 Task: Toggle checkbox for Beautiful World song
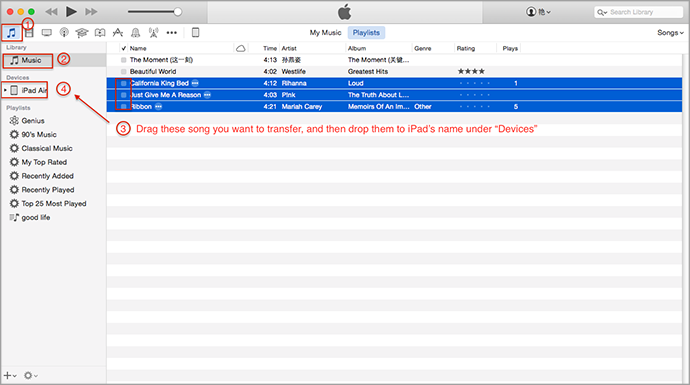124,72
